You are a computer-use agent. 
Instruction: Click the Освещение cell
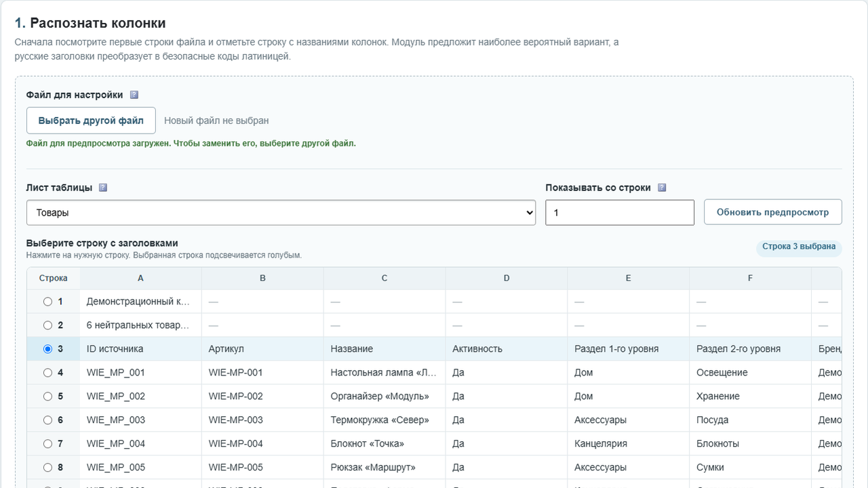750,373
